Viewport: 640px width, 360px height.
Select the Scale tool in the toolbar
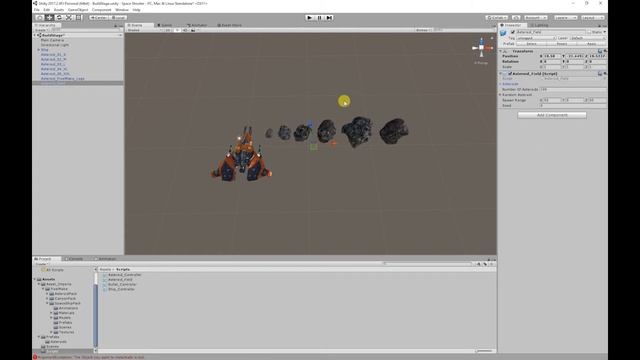69,18
